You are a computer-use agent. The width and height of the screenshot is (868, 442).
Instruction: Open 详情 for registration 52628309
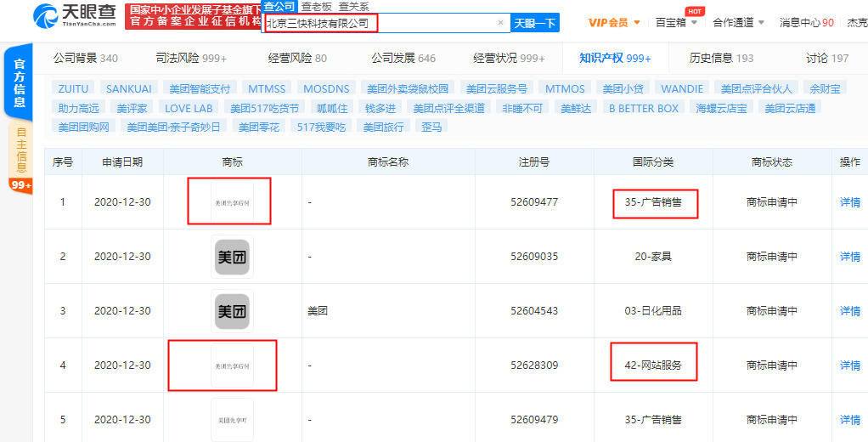click(x=849, y=365)
